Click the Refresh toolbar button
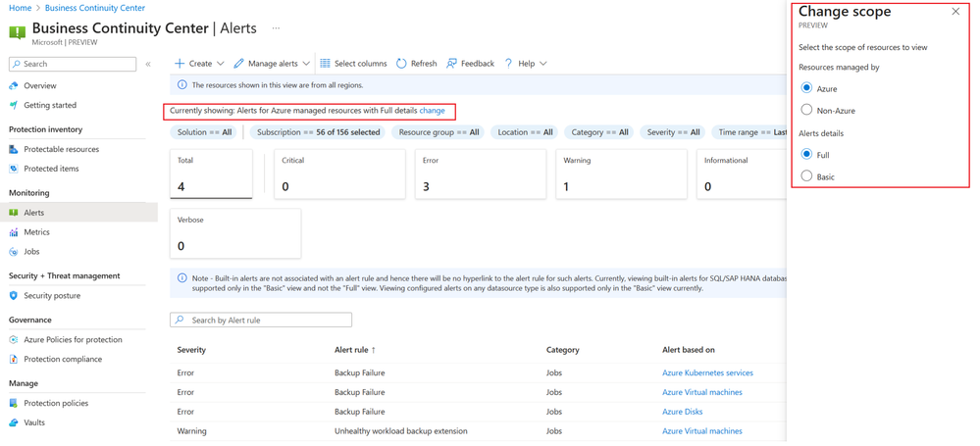980x446 pixels. click(x=416, y=63)
